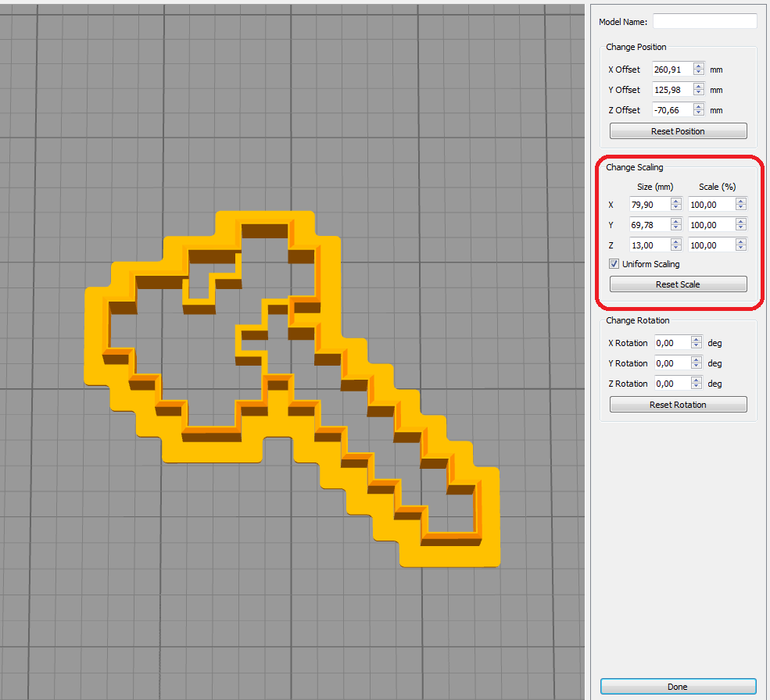Increase the X size using its spinner arrow
Screen dimensions: 770x700
click(x=676, y=201)
